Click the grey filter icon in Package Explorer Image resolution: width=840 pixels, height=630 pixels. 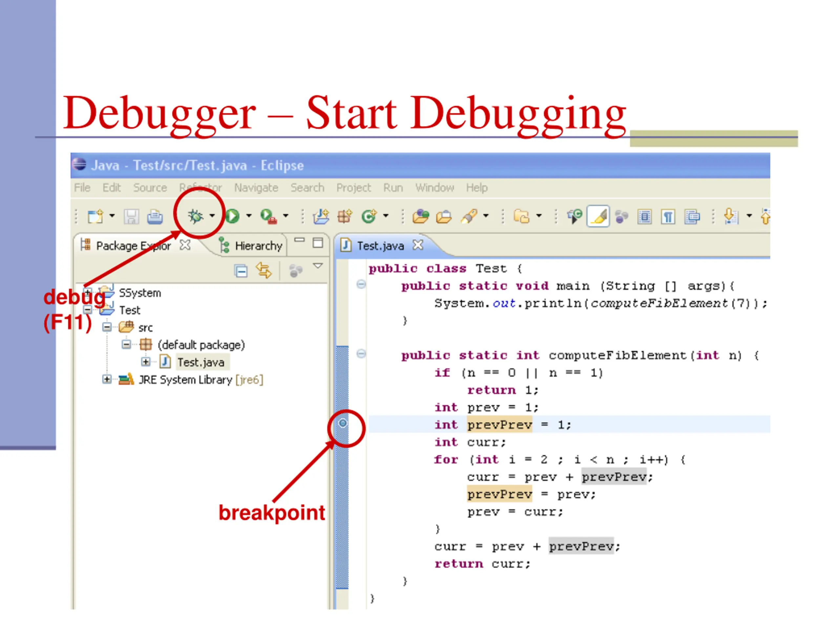pyautogui.click(x=295, y=271)
